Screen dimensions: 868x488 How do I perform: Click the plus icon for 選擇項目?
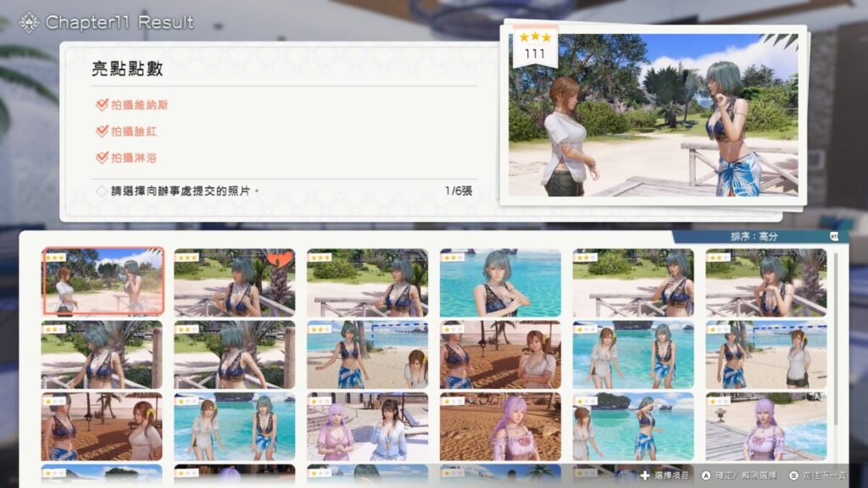coord(645,475)
